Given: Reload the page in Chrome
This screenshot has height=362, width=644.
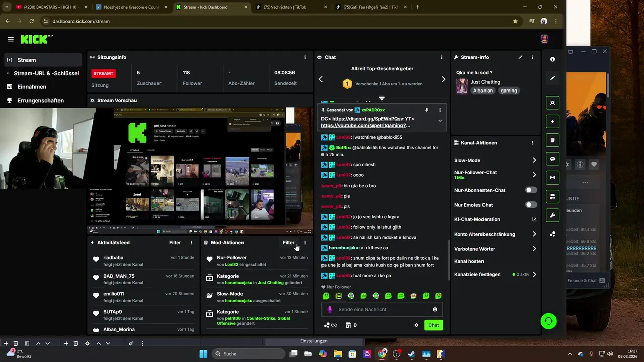Looking at the screenshot, I should [31, 21].
